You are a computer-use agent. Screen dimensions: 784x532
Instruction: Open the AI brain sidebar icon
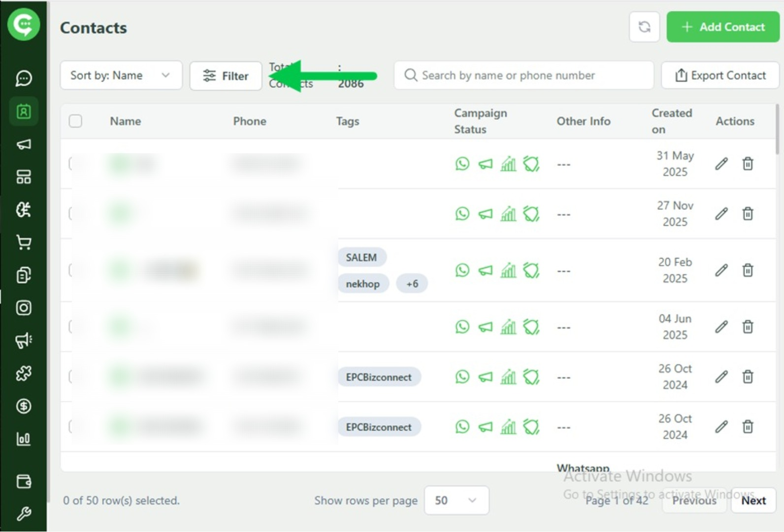pyautogui.click(x=24, y=209)
